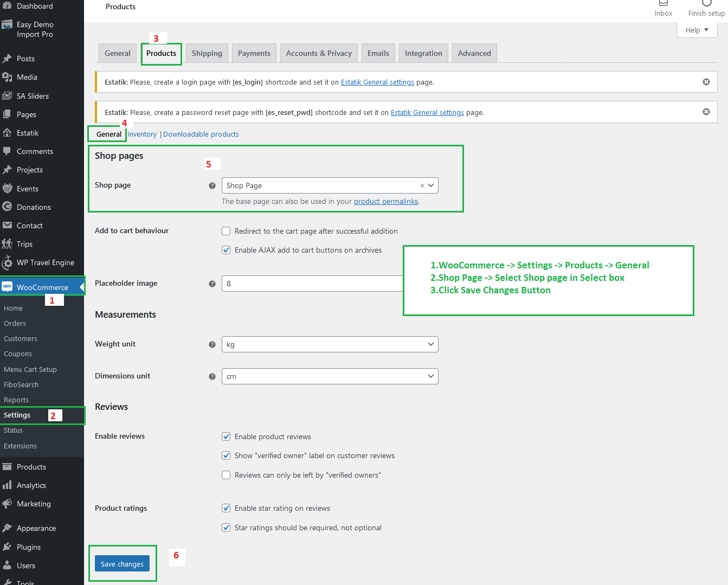This screenshot has height=585, width=728.
Task: Click the Trips hiker icon
Action: click(7, 244)
